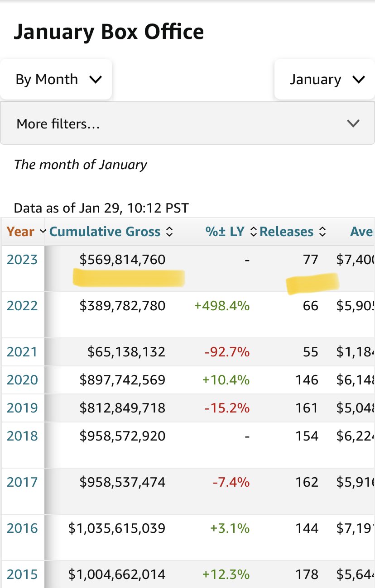
Task: Click the Cumulative Gross column header
Action: (105, 232)
